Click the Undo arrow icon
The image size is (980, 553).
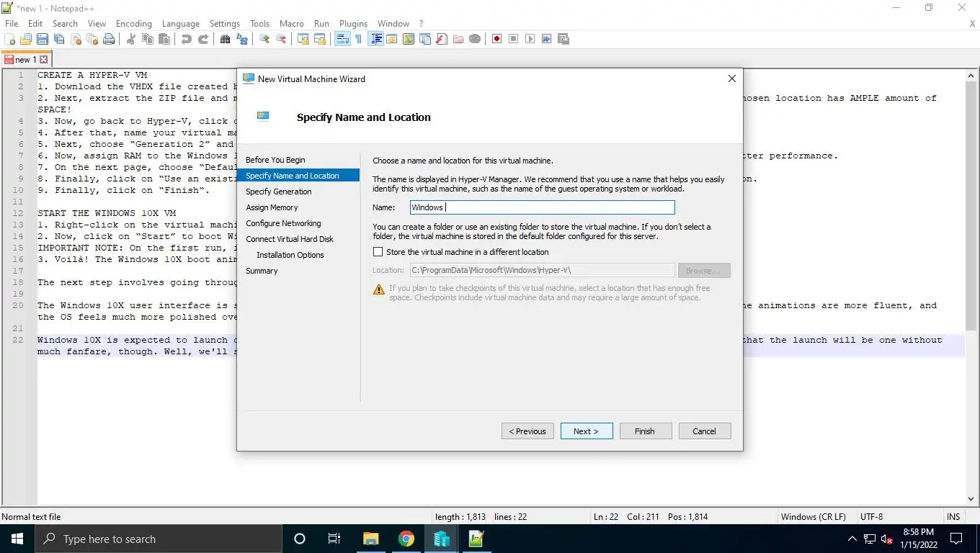point(186,39)
